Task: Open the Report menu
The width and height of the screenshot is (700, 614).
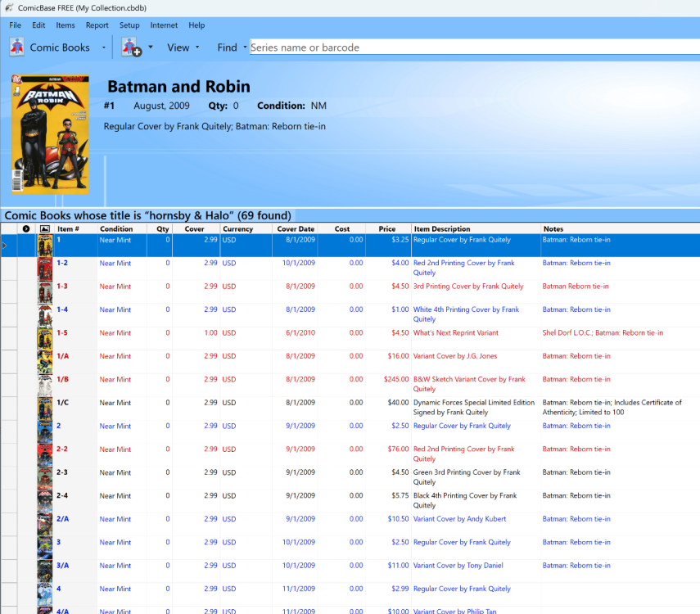Action: tap(97, 25)
